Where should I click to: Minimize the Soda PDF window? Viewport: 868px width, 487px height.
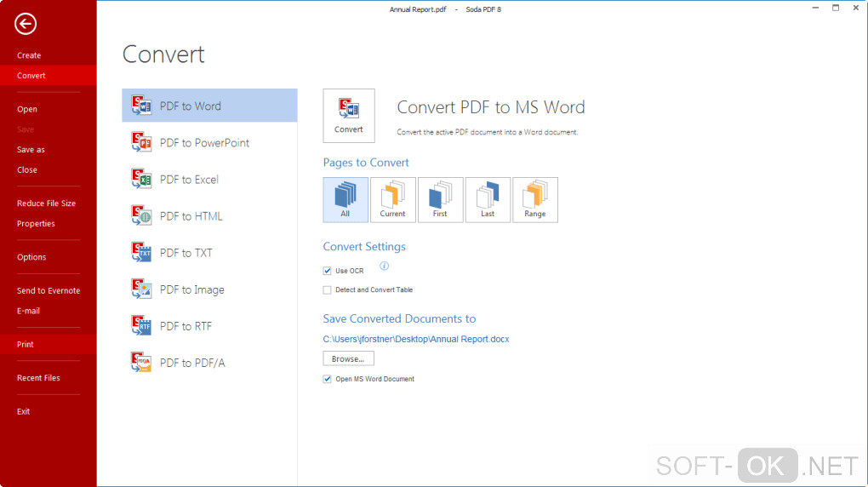click(x=815, y=8)
